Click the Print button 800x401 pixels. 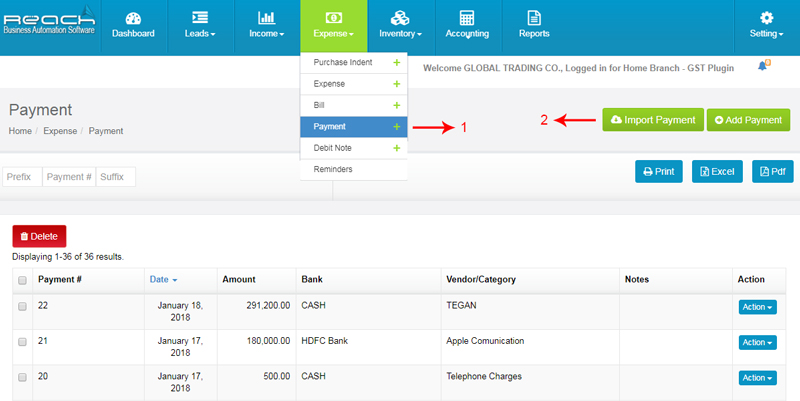(x=659, y=171)
